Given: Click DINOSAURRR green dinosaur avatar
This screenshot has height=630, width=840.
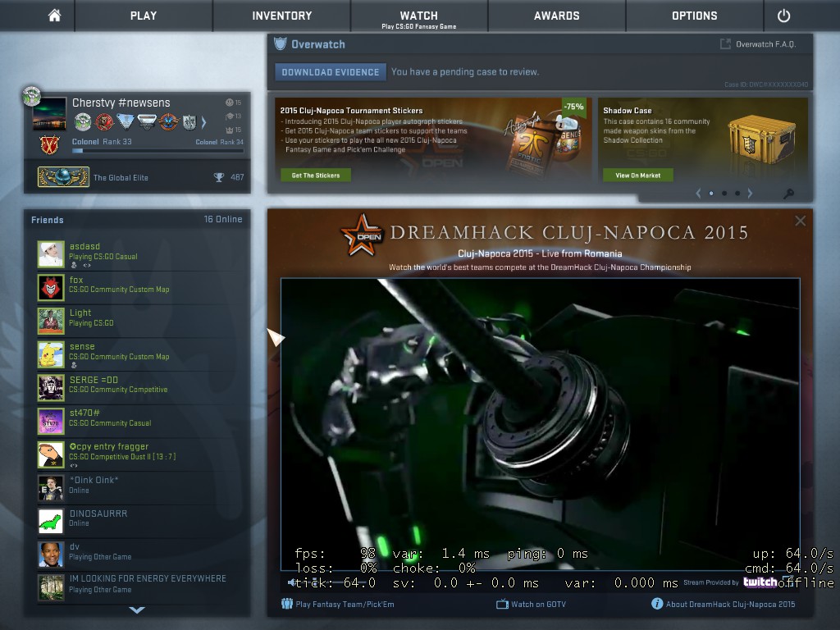Looking at the screenshot, I should click(51, 521).
